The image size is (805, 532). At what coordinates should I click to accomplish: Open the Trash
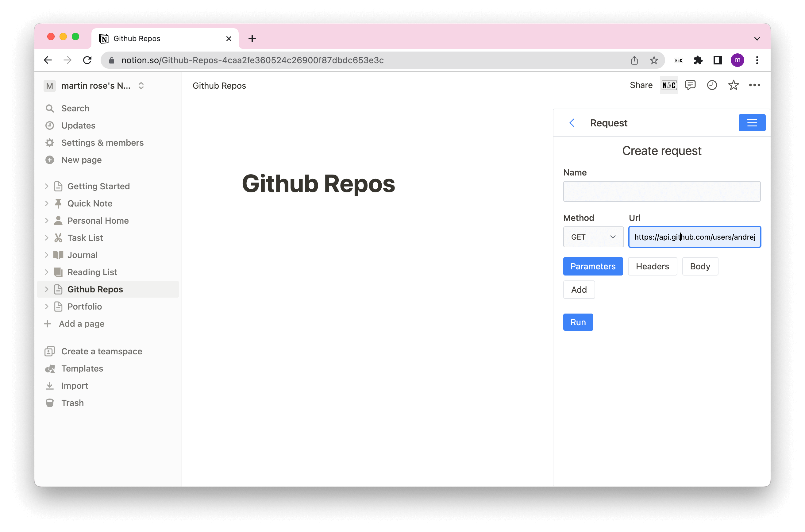(108, 403)
